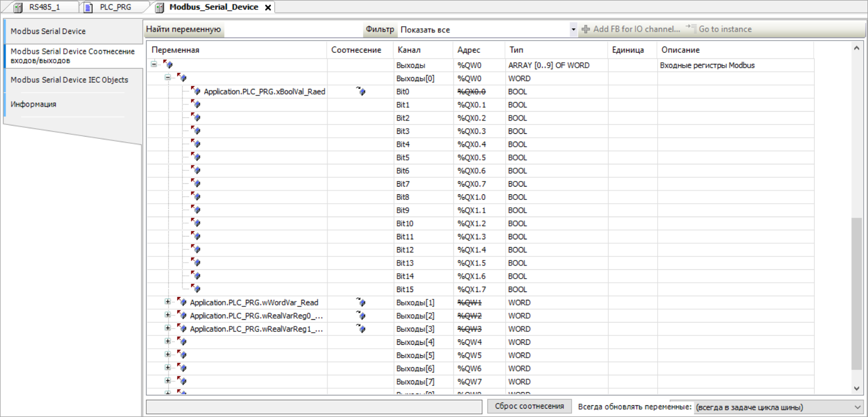Image resolution: width=868 pixels, height=417 pixels.
Task: Expand the wWordVar_Read Выходы[1] node
Action: 168,303
